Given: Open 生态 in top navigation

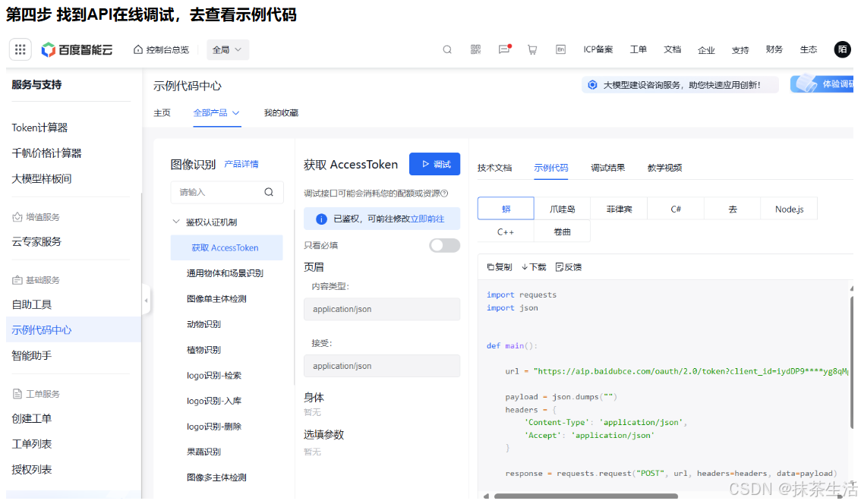Looking at the screenshot, I should pos(809,49).
